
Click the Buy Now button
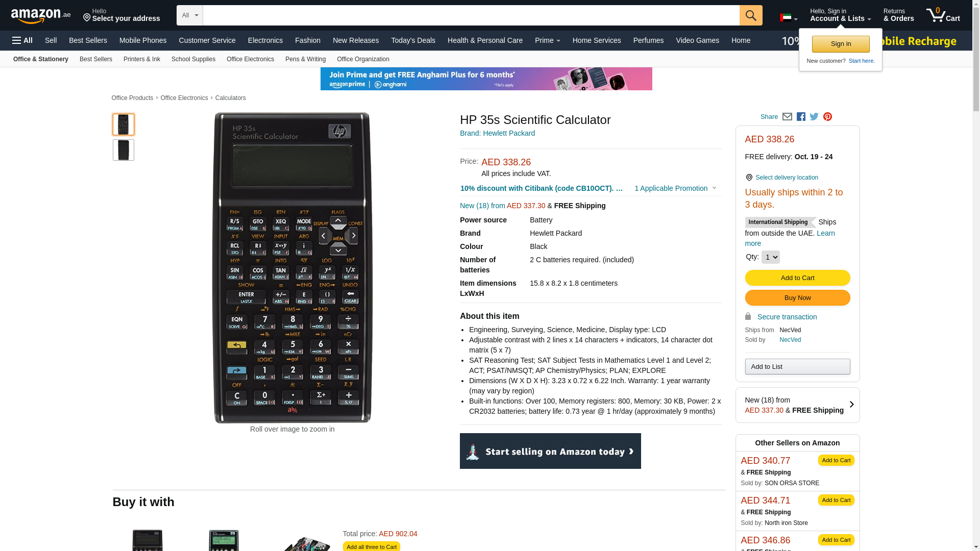[797, 298]
